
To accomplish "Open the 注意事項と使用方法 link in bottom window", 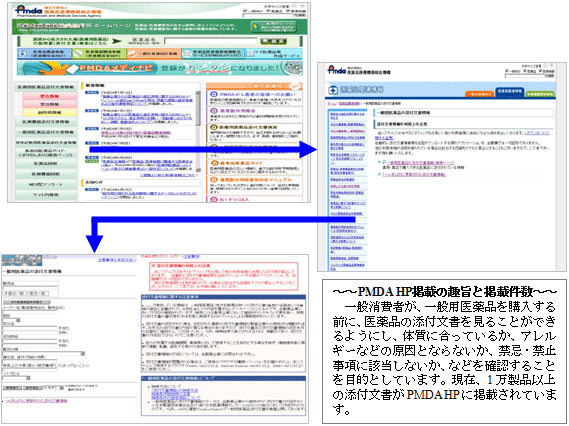I will click(117, 260).
